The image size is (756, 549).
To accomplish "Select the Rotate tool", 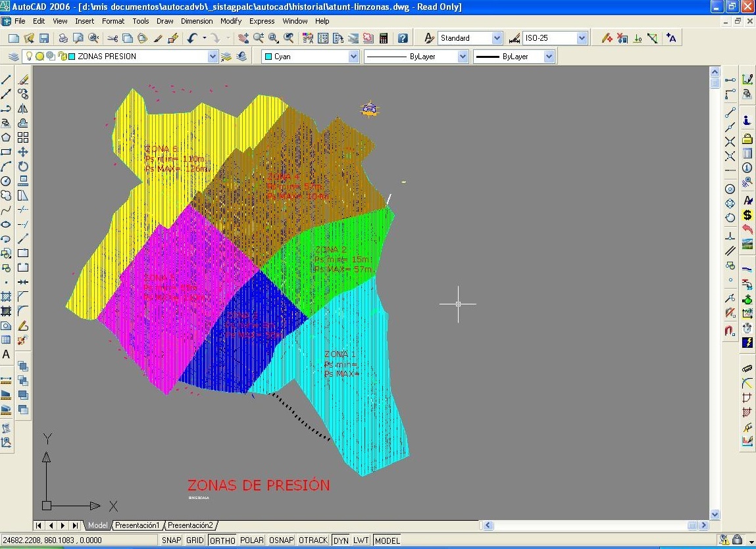I will (23, 166).
